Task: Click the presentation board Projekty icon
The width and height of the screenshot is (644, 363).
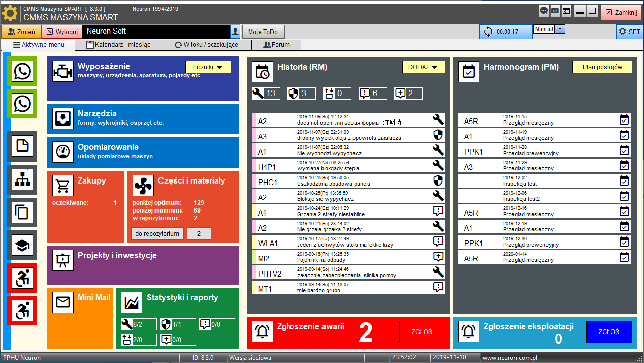Action: coord(63,260)
